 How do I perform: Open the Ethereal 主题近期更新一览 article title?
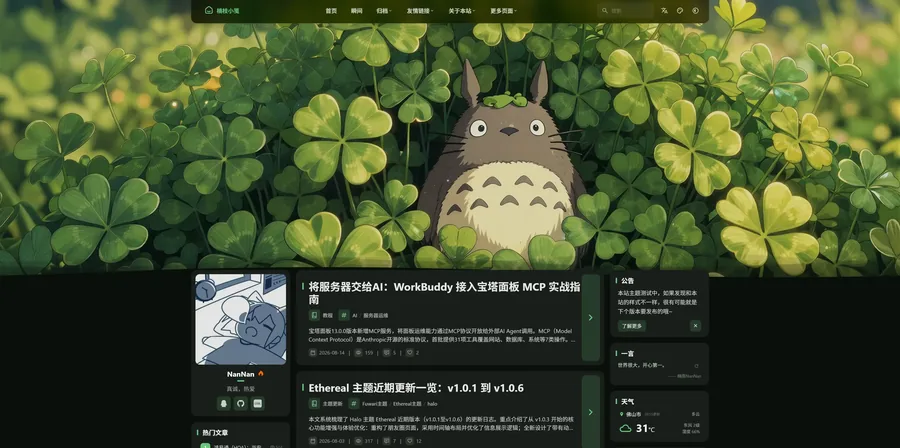point(416,388)
